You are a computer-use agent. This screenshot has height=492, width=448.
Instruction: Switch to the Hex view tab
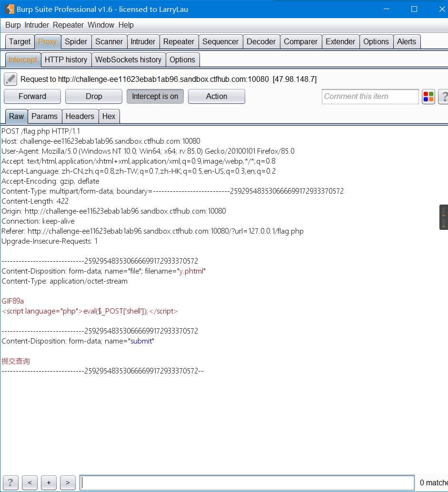pos(109,116)
